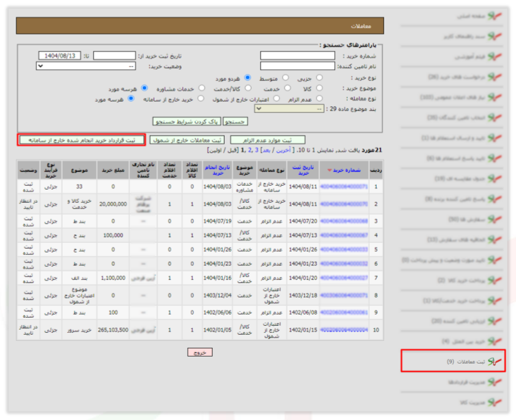The height and width of the screenshot is (420, 516).
Task: Click ثبت قرارداد خرید انجام شده خارج از سامانه
Action: click(82, 140)
